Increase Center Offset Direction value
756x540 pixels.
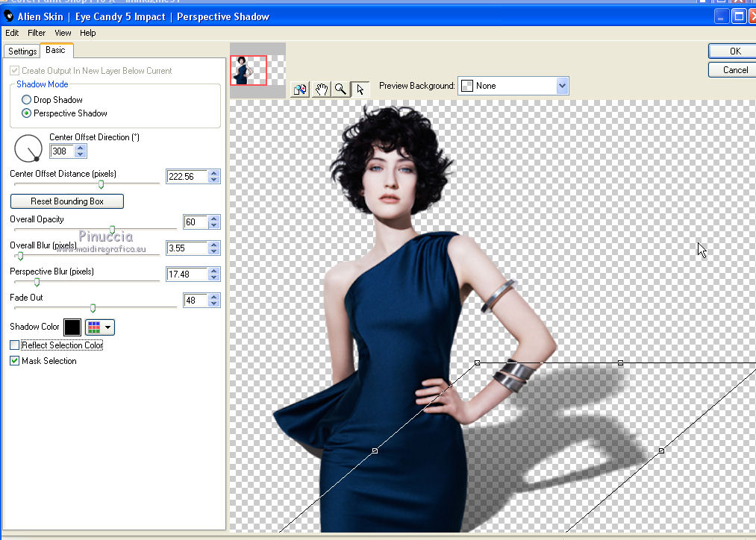coord(81,148)
